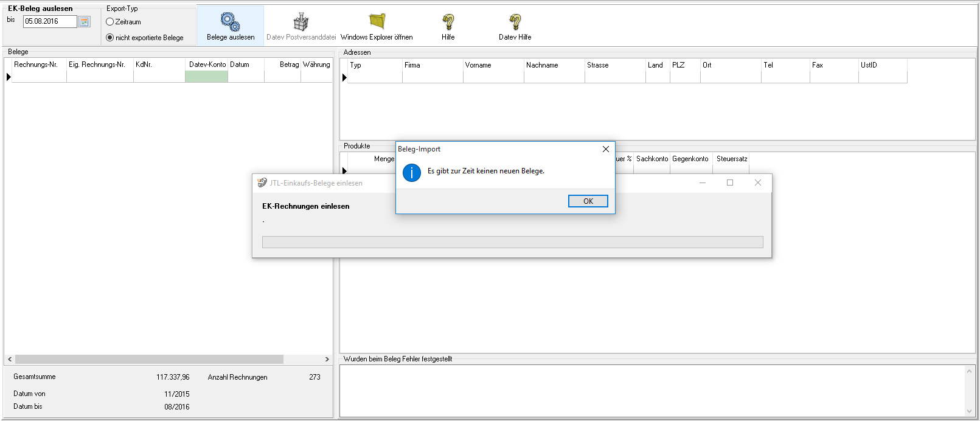Click the Rechnungs-Nr. column header
The height and width of the screenshot is (421, 980).
coord(36,64)
